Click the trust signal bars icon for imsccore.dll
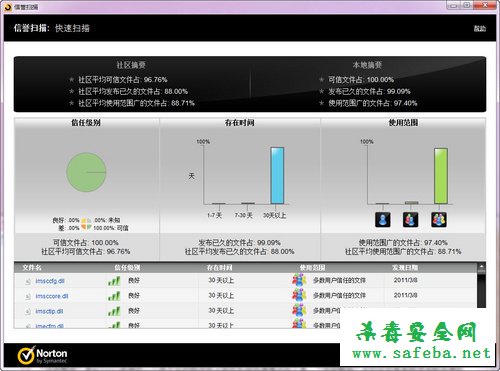 pyautogui.click(x=114, y=296)
